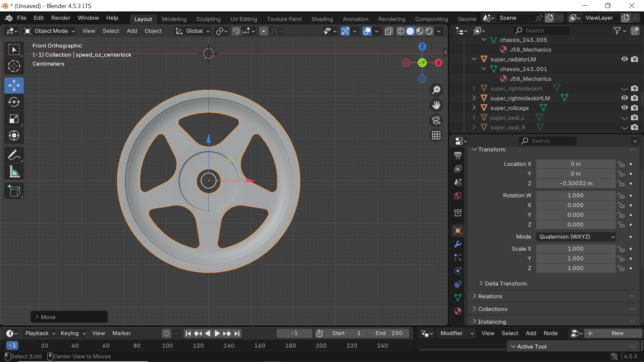Select the Measure tool
644x362 pixels.
coord(14,172)
